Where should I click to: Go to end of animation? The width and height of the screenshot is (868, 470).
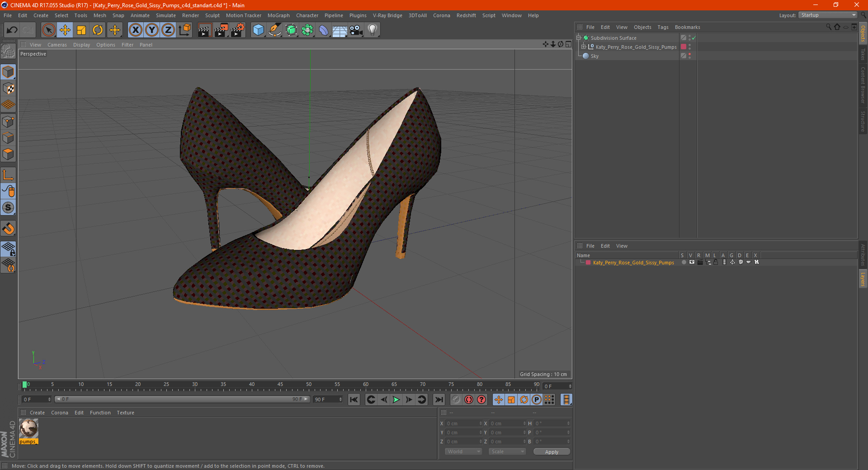(x=439, y=399)
